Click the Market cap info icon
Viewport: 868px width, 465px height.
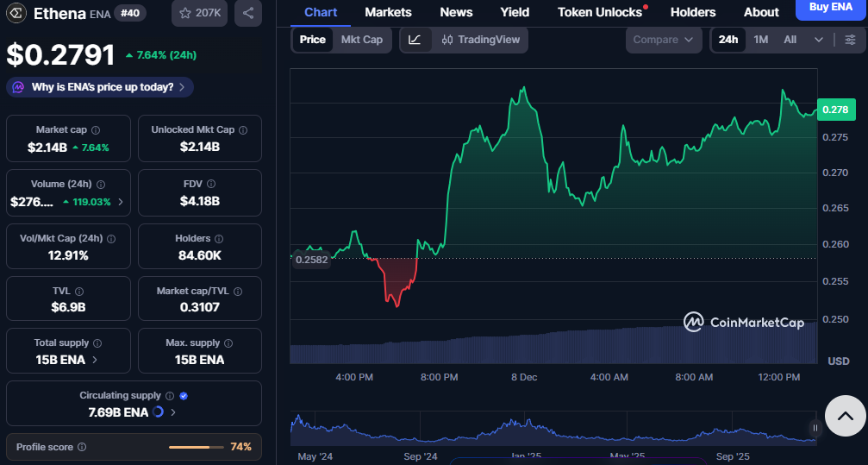[x=97, y=129]
